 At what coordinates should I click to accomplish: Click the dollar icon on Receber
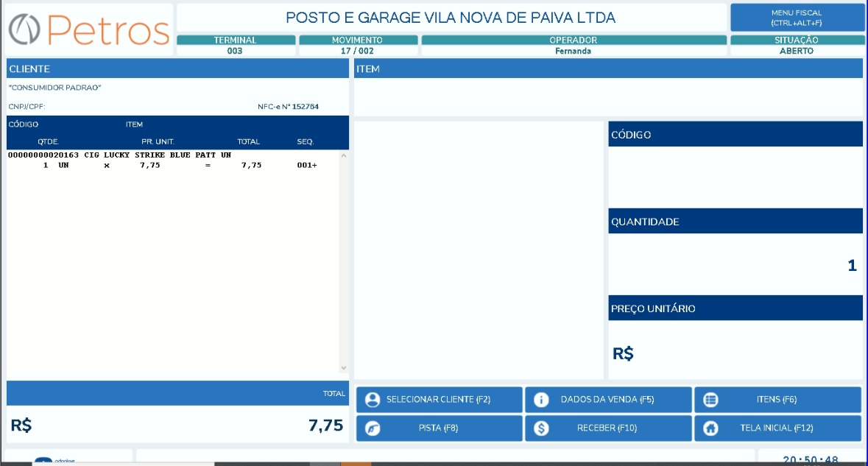541,428
